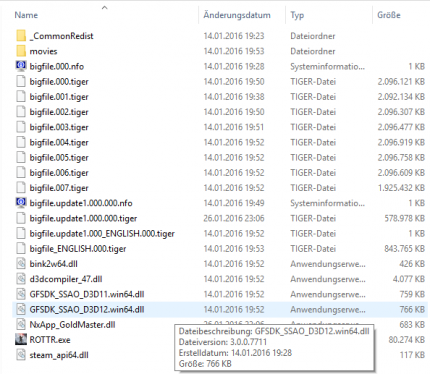Sort by the Name column header
Screen dimensions: 430x374
[x=26, y=15]
